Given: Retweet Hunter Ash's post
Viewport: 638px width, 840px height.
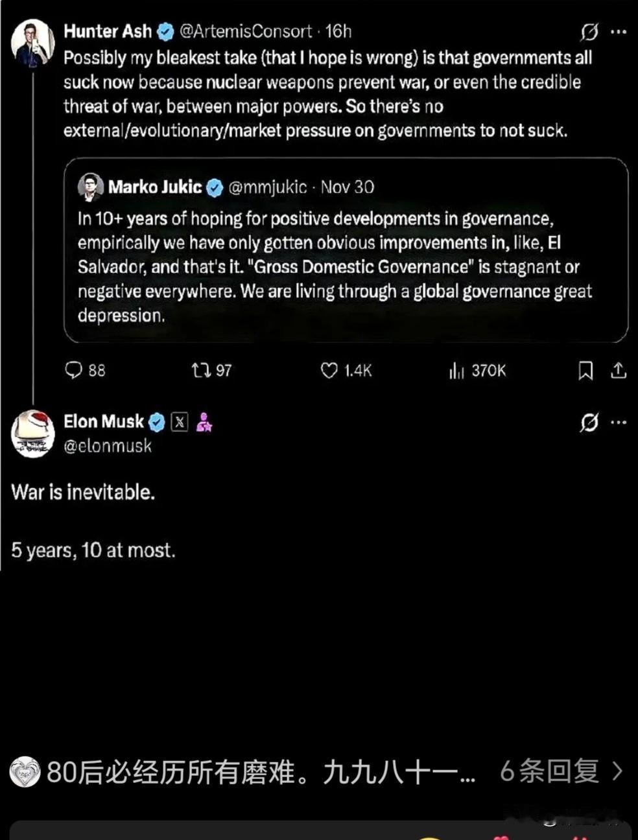Looking at the screenshot, I should coord(201,370).
